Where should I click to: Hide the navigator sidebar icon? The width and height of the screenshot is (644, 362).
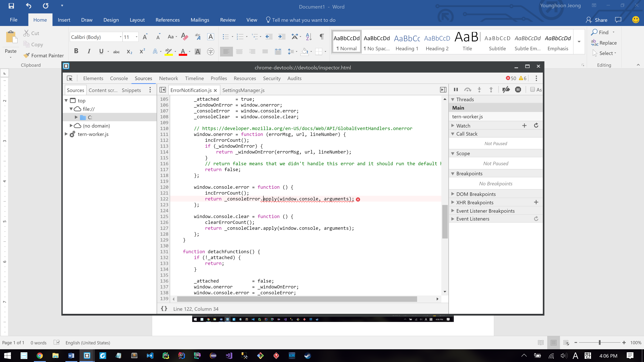point(163,90)
